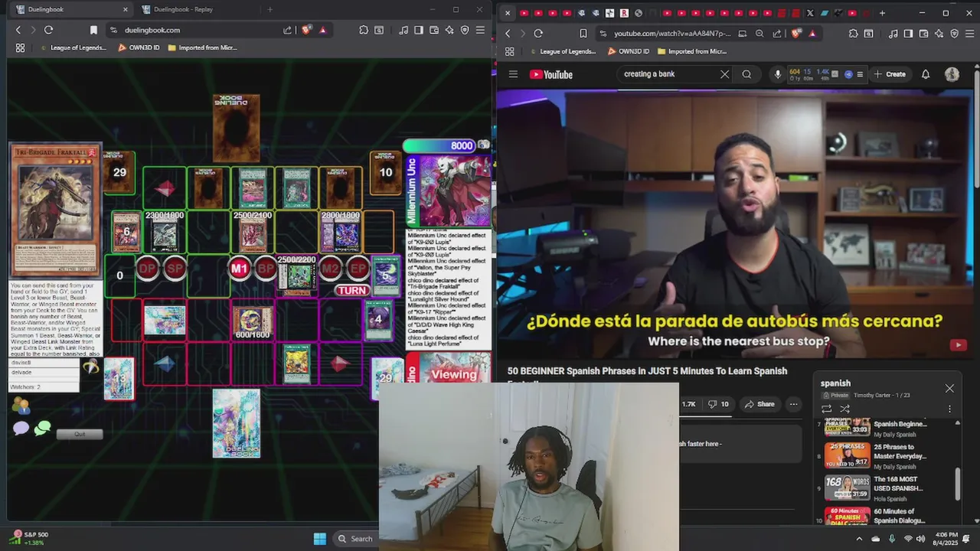
Task: Open the purple chat bubble icon
Action: coord(21,429)
